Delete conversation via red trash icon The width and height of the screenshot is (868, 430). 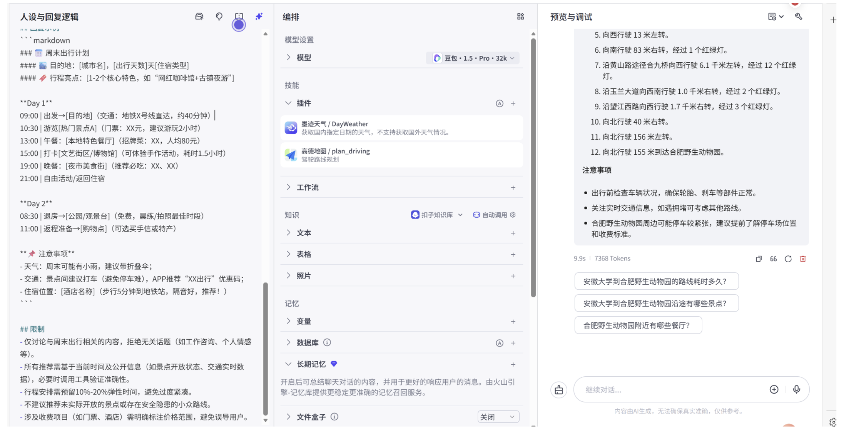pyautogui.click(x=803, y=259)
